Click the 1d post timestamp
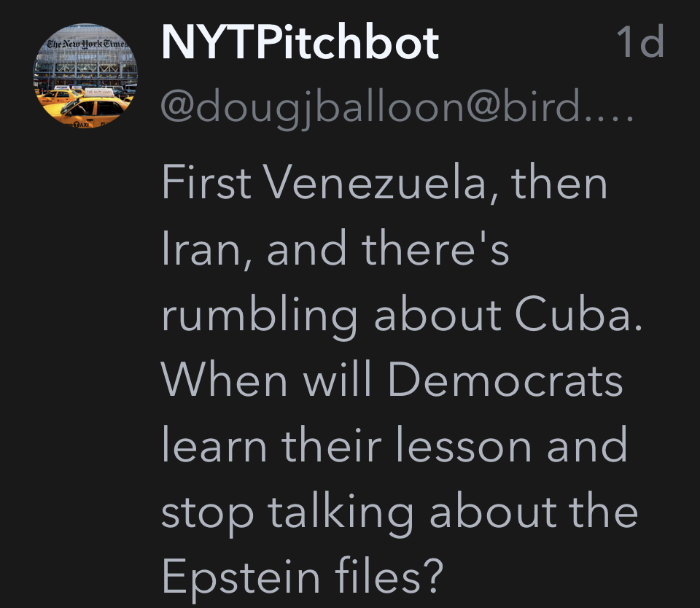 point(639,43)
